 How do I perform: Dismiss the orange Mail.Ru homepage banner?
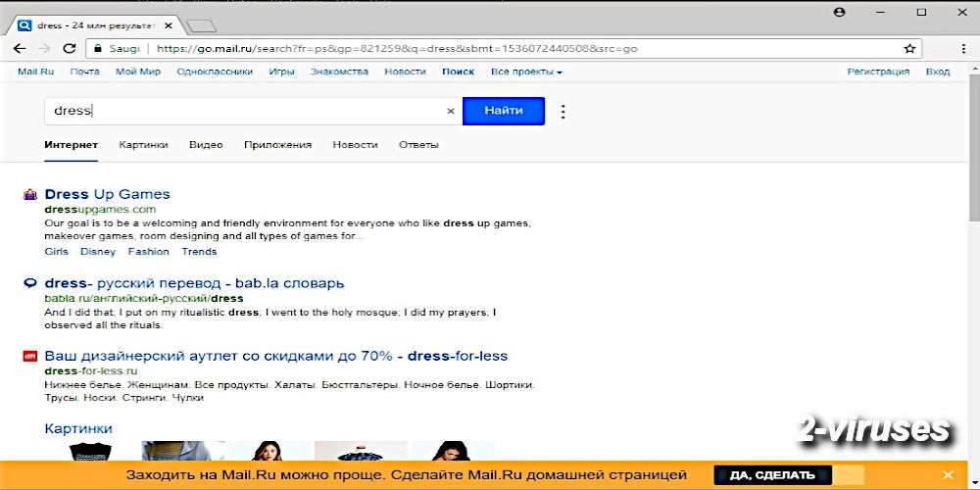coord(948,475)
